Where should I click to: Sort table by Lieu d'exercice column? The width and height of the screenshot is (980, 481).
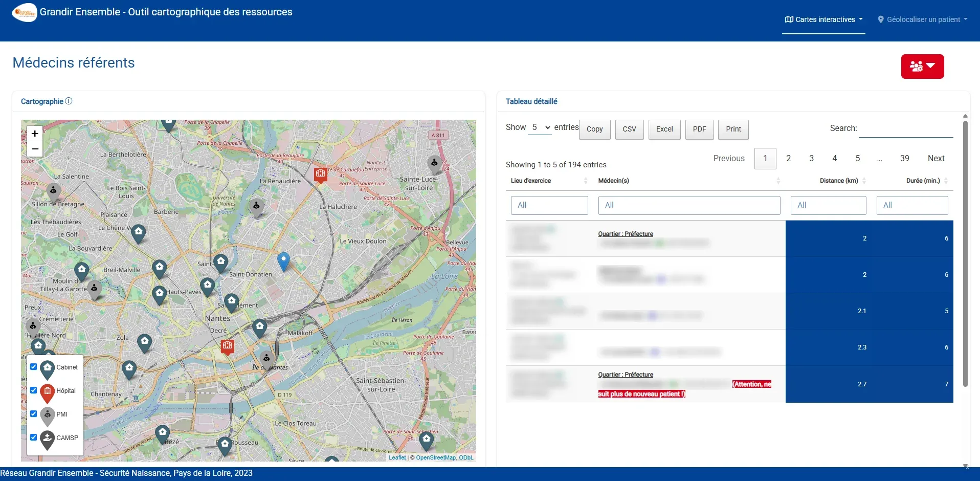[x=549, y=181]
